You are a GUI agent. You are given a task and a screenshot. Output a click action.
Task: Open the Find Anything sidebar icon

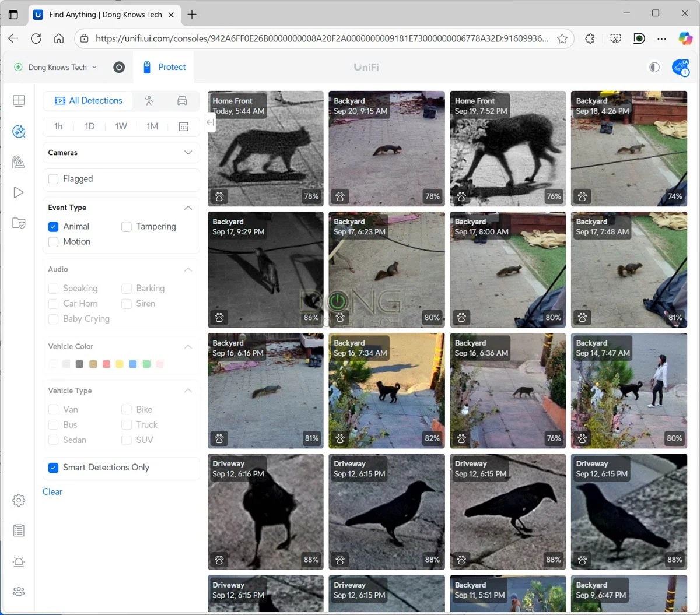[x=19, y=131]
